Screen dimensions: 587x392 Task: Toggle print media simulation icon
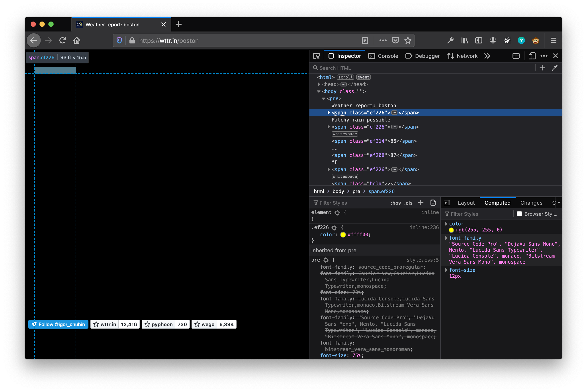point(433,203)
